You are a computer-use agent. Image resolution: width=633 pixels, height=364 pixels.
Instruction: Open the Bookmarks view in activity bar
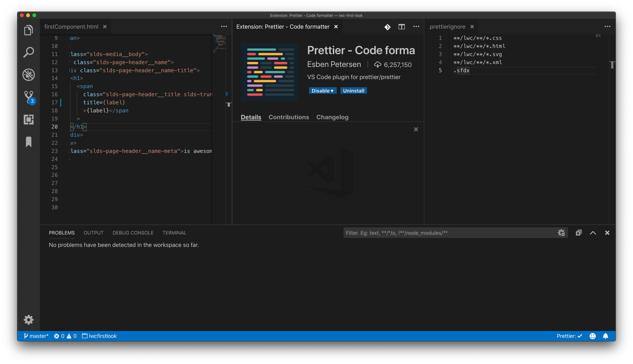(x=29, y=142)
